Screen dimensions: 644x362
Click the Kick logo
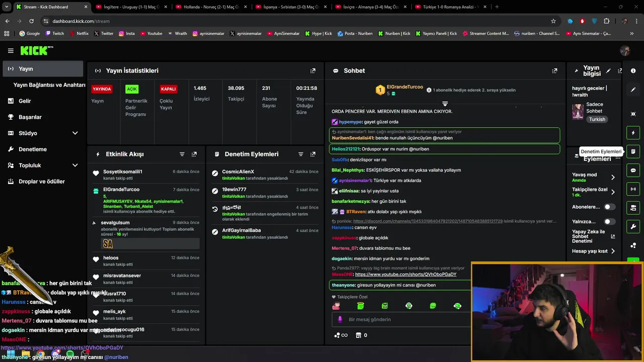click(x=36, y=50)
